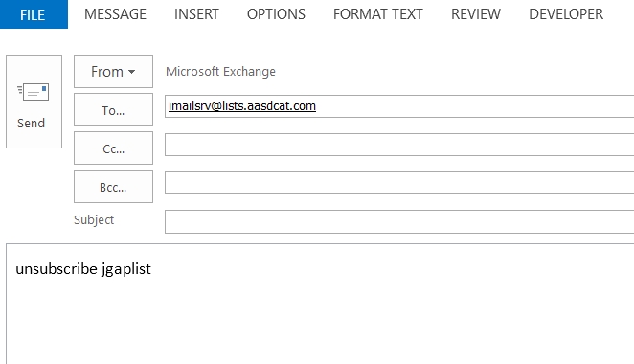Viewport: 634px width, 364px height.
Task: Open the To... address book button
Action: tap(113, 110)
